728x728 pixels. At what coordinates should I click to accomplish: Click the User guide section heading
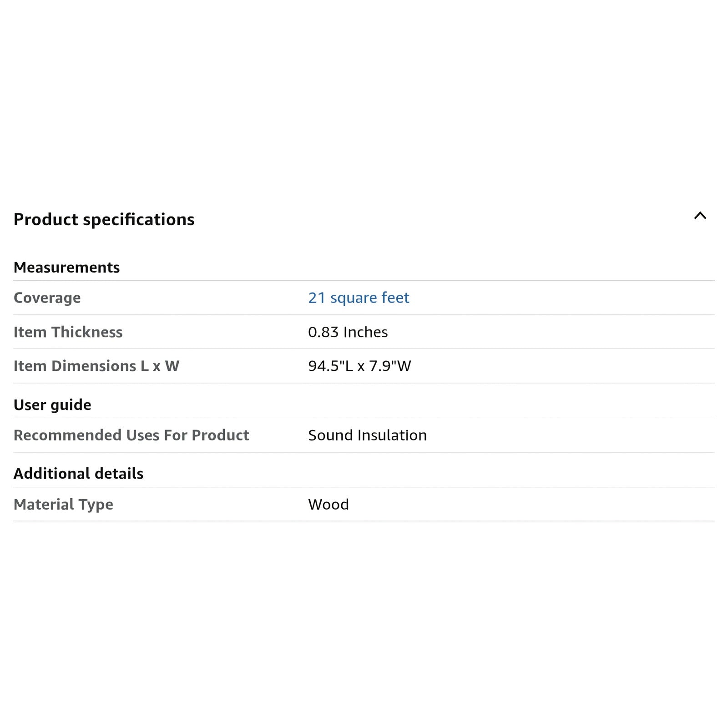click(x=52, y=404)
